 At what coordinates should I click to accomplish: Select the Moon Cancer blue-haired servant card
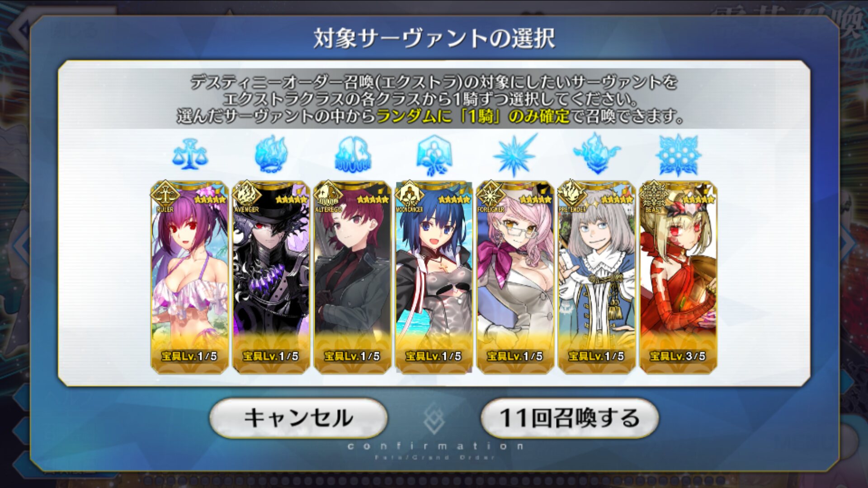pyautogui.click(x=434, y=277)
